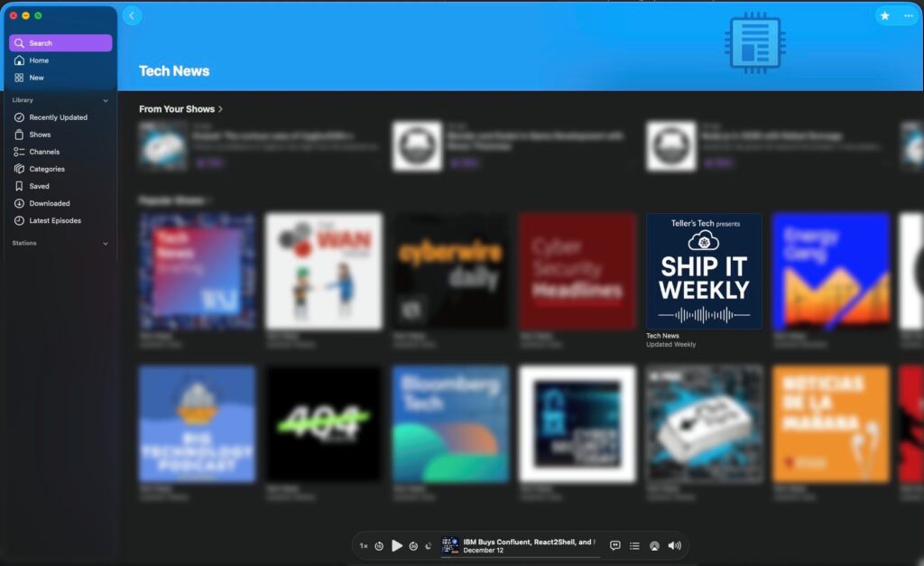The height and width of the screenshot is (566, 924).
Task: Toggle follow with the star button
Action: coord(885,15)
